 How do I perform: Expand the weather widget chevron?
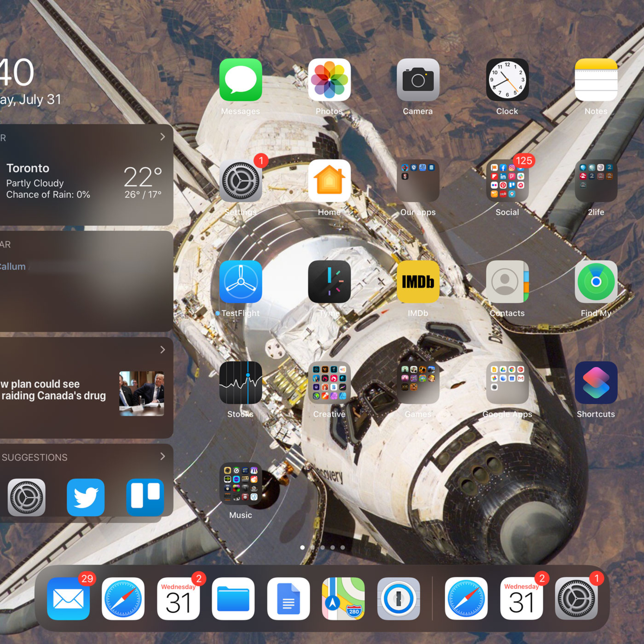[163, 137]
